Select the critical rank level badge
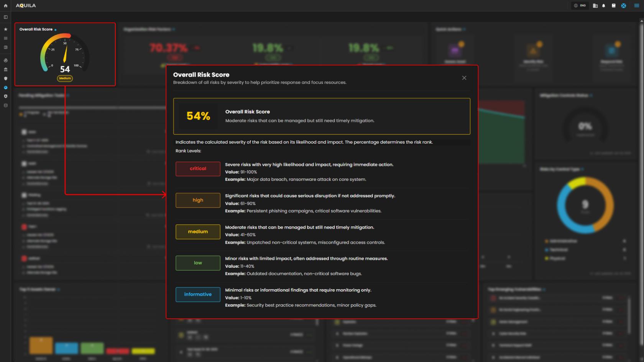Image resolution: width=644 pixels, height=362 pixels. click(198, 169)
